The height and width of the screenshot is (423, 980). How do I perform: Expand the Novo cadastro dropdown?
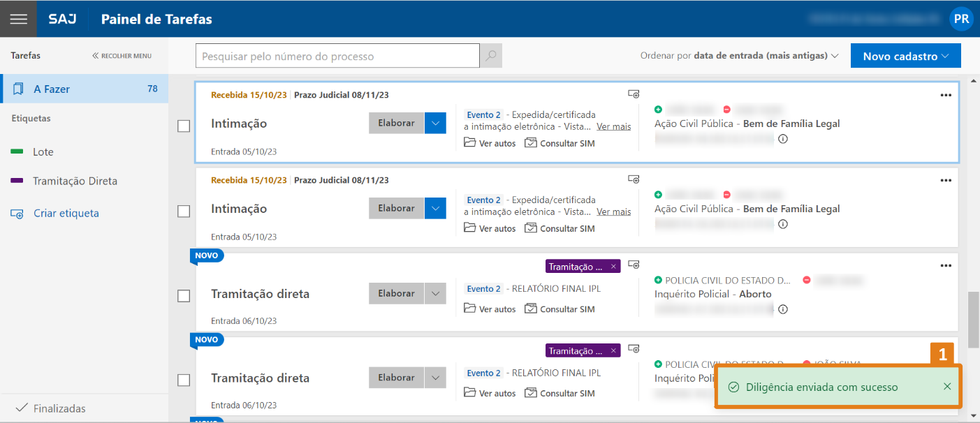[x=905, y=56]
